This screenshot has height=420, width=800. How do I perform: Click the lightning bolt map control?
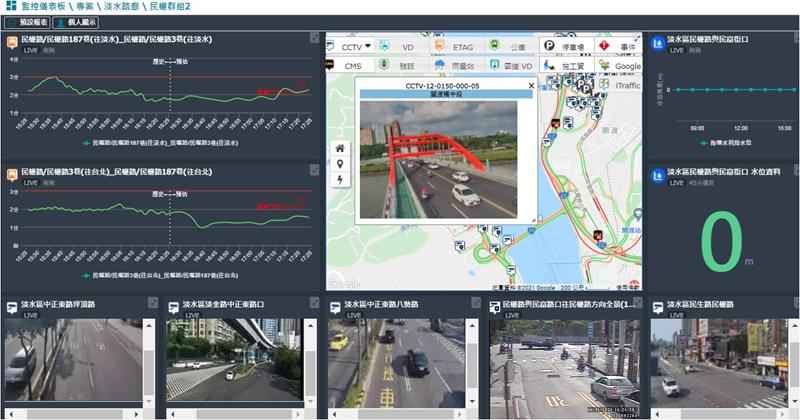click(341, 180)
